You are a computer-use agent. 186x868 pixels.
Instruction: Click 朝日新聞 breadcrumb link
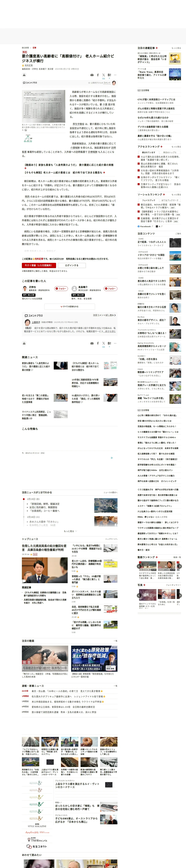[25, 48]
